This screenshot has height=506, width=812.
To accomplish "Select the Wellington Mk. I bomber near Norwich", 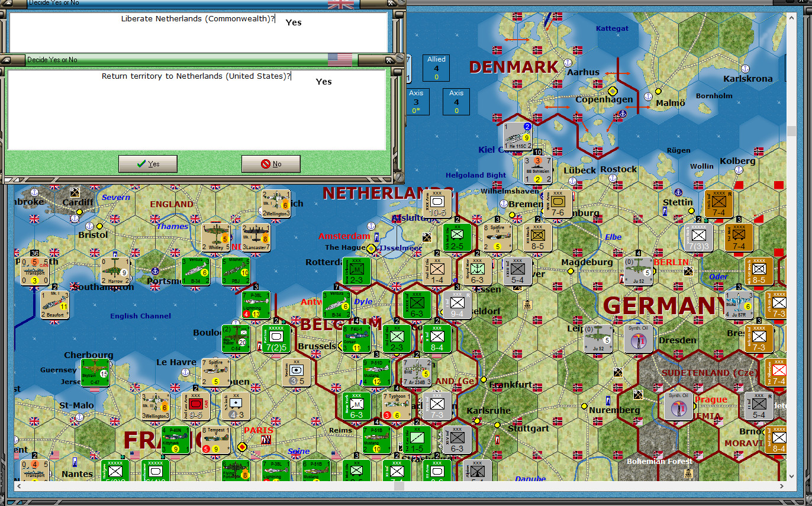I will point(276,204).
